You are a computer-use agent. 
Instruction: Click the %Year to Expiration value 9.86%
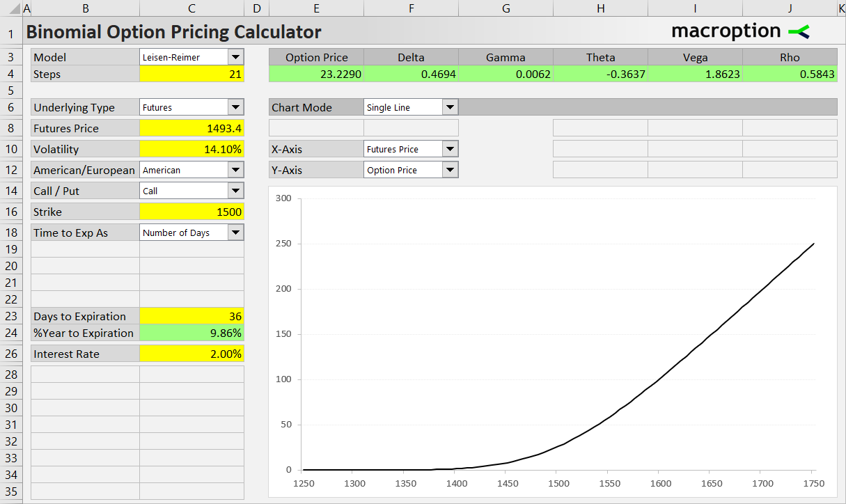tap(192, 333)
